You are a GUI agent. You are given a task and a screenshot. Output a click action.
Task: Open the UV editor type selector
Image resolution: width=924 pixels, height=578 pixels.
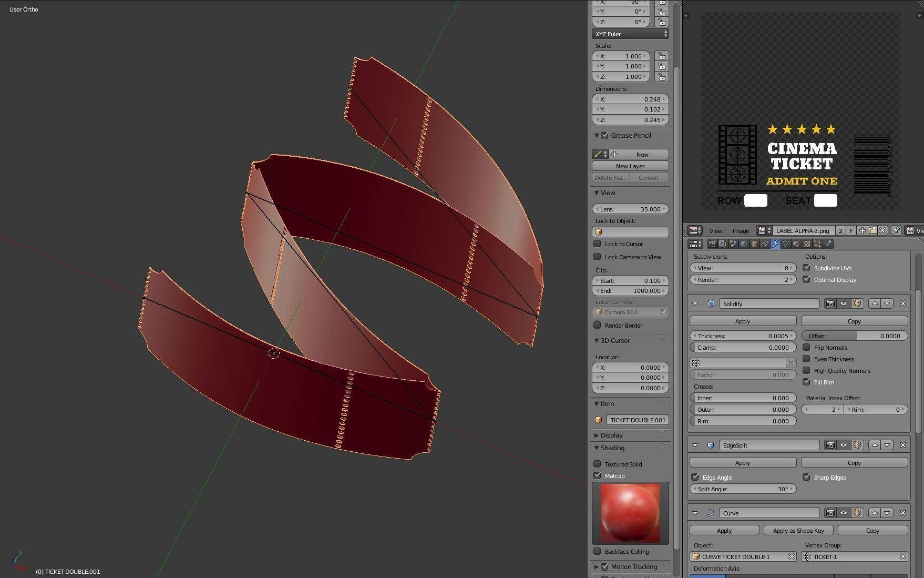click(x=695, y=230)
